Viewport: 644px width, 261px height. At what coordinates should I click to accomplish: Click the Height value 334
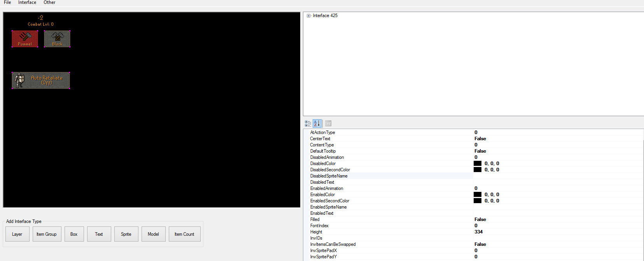pyautogui.click(x=478, y=232)
